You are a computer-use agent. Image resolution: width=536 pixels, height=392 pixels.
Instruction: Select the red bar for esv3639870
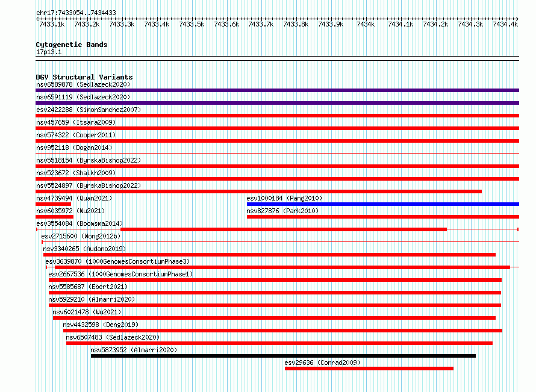(x=282, y=267)
